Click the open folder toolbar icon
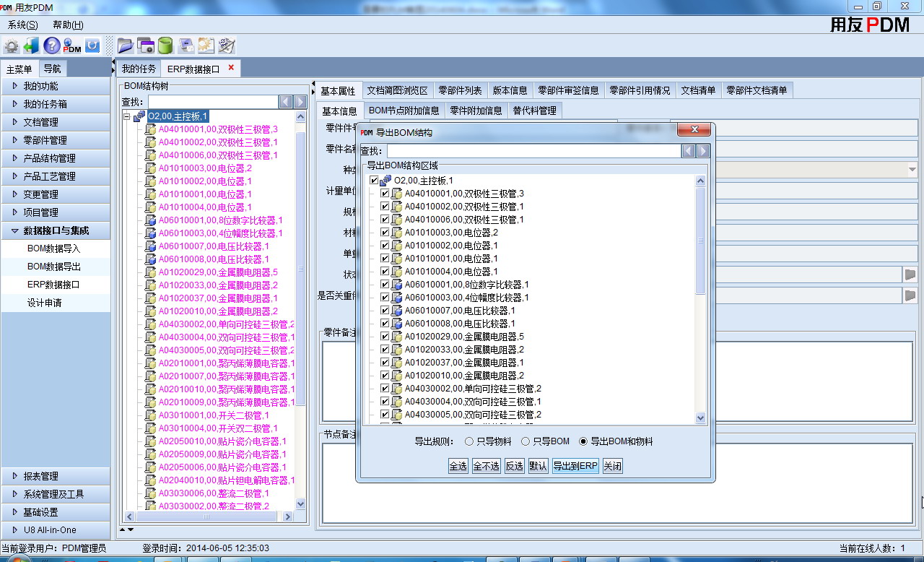924x562 pixels. 126,46
